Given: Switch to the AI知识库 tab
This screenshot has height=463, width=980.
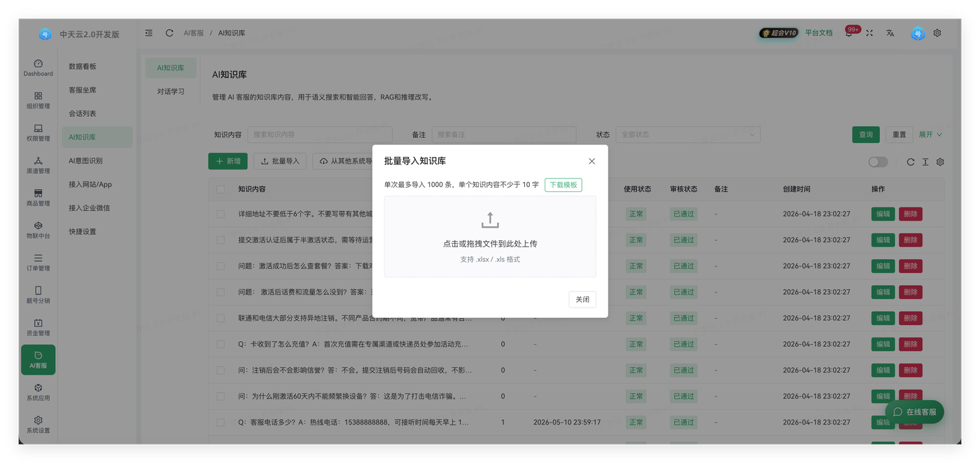Looking at the screenshot, I should point(171,68).
